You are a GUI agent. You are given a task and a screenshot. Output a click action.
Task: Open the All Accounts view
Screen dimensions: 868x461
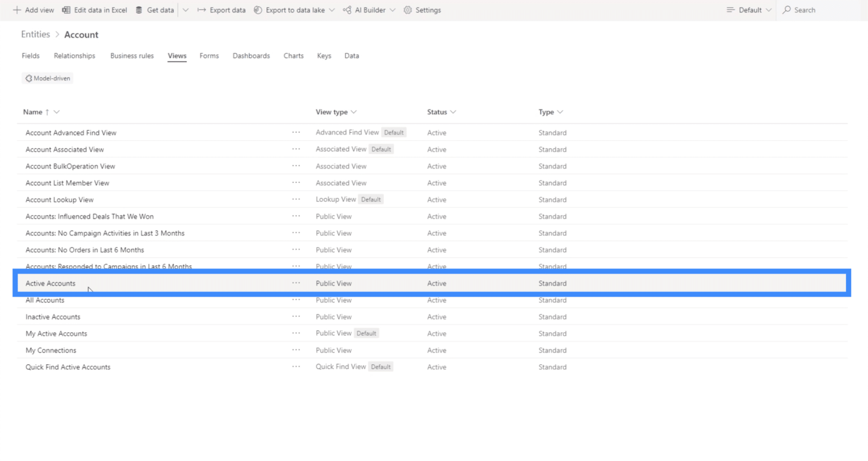45,300
